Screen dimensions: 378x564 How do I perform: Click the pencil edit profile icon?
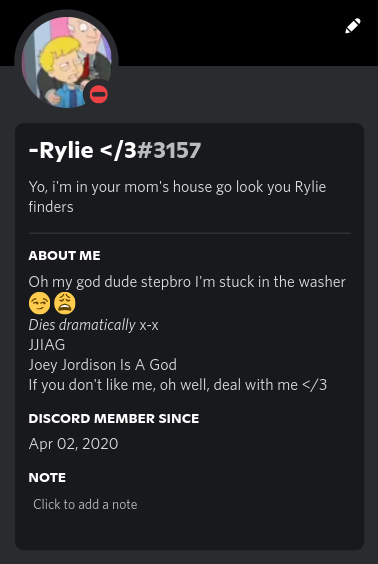[353, 26]
